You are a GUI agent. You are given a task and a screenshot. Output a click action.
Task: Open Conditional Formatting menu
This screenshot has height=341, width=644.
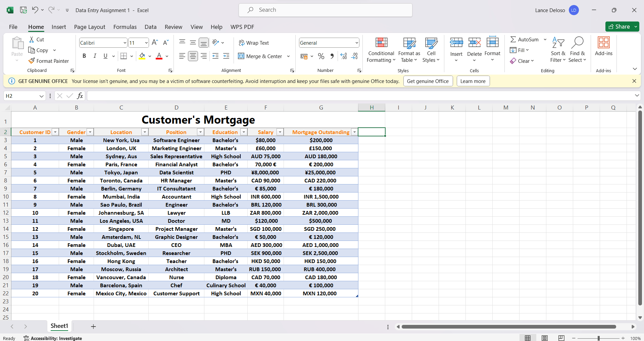[x=381, y=50]
